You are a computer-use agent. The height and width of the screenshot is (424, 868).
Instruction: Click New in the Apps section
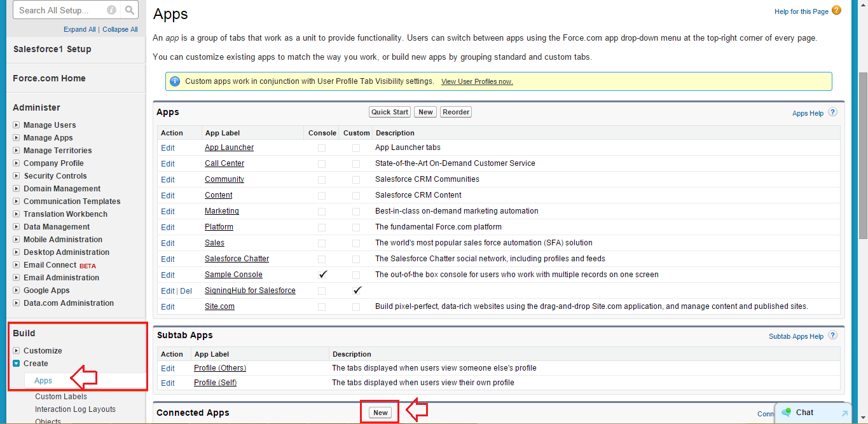pos(425,112)
